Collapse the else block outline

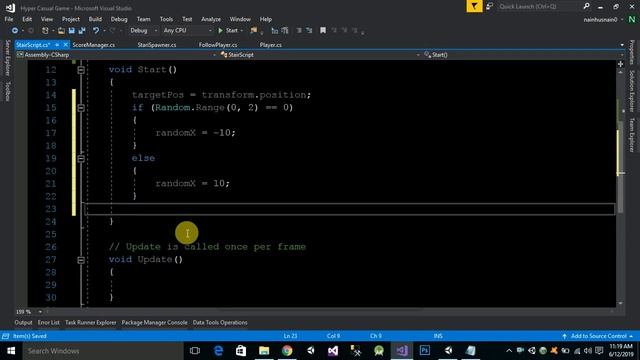click(x=81, y=158)
